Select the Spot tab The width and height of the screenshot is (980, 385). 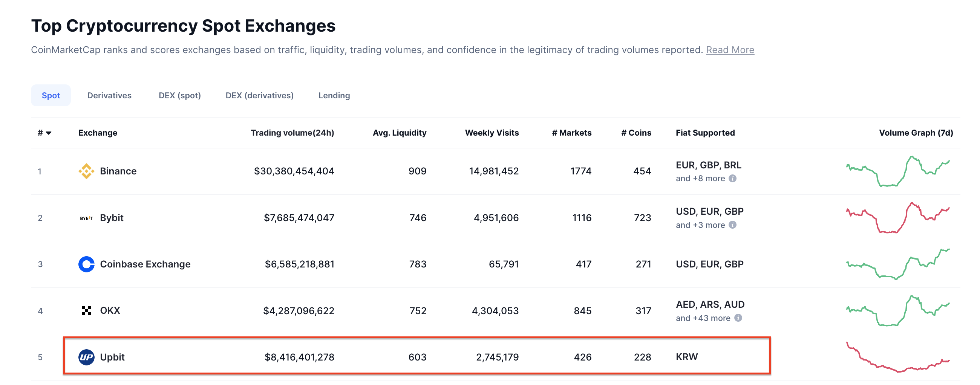tap(51, 95)
